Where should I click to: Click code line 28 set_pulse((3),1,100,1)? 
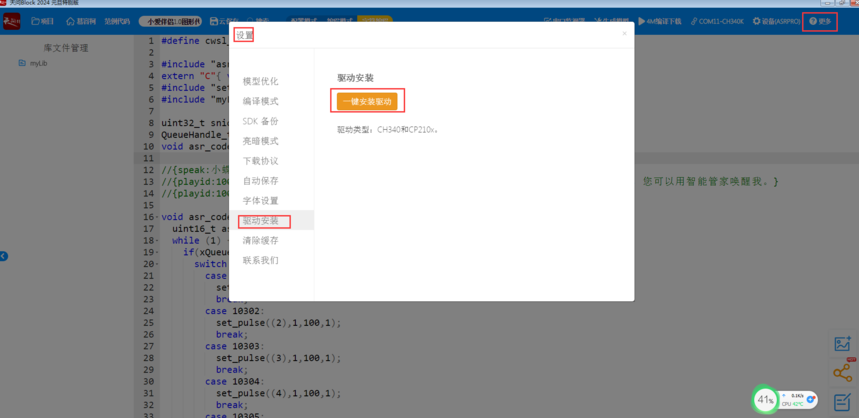coord(278,358)
